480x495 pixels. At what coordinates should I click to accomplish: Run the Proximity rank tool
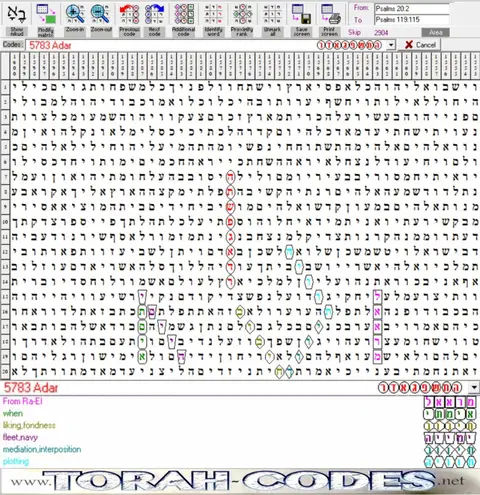(x=242, y=14)
